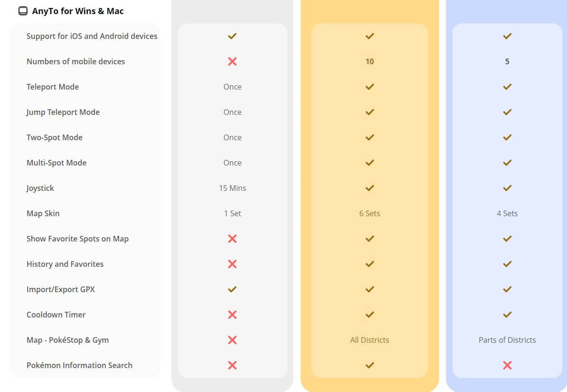Click the "6 Sets" Map Skin value
The width and height of the screenshot is (567, 392).
(x=369, y=213)
